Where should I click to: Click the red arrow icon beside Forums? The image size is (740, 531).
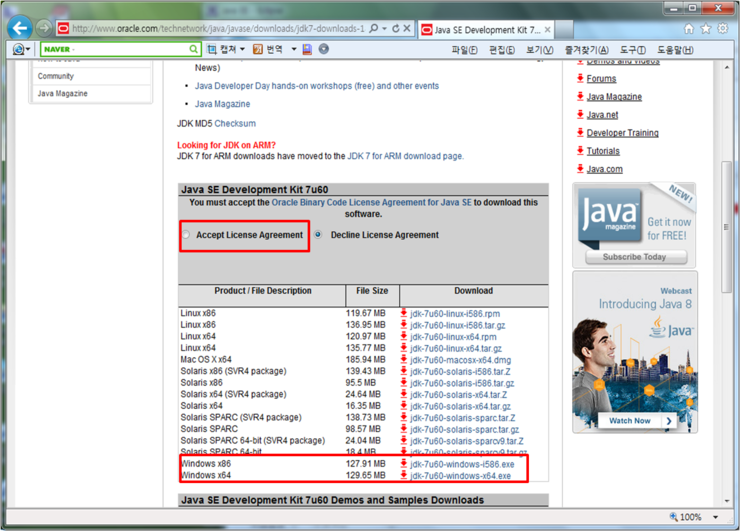(580, 78)
